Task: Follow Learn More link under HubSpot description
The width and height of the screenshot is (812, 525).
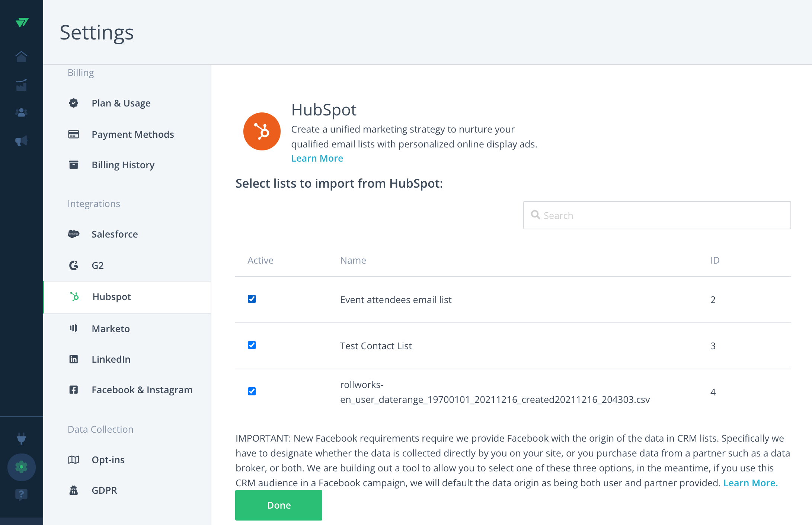Action: (x=317, y=158)
